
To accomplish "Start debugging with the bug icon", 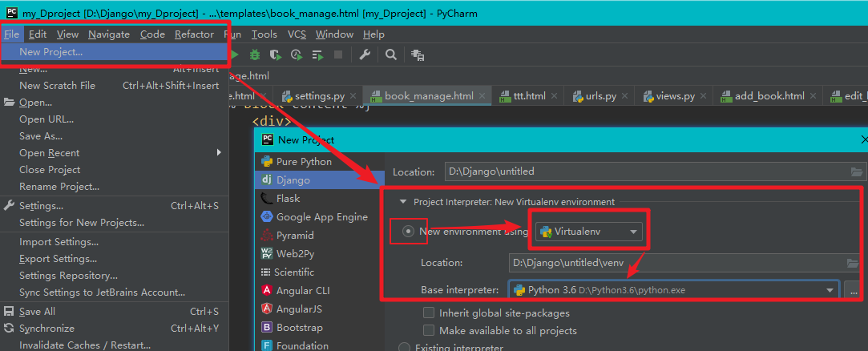I will point(255,54).
